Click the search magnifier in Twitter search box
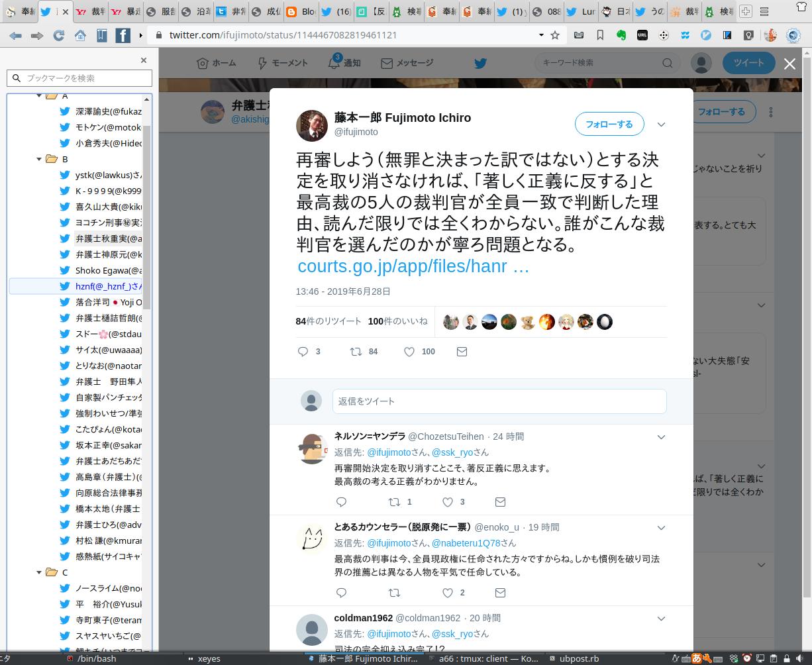The image size is (812, 665). [667, 63]
